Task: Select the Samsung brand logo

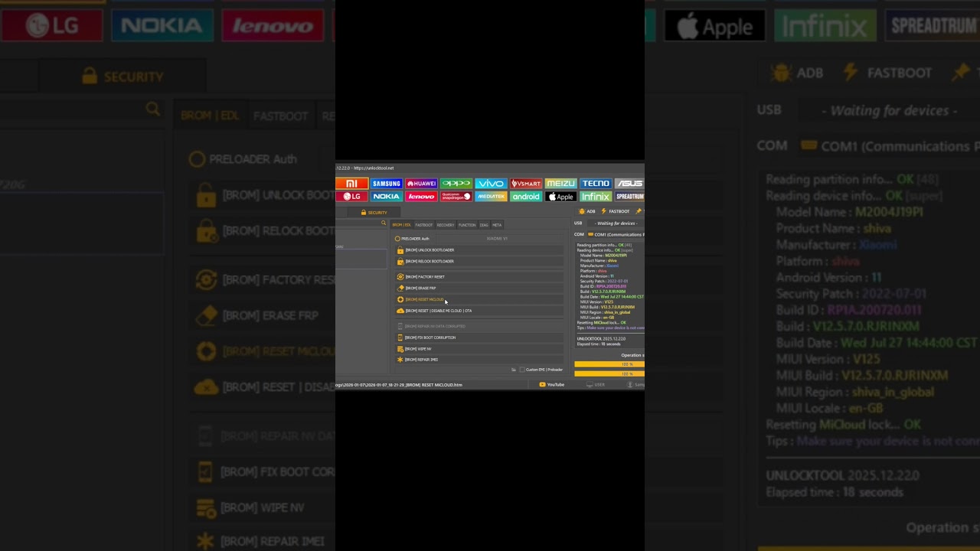Action: tap(387, 184)
